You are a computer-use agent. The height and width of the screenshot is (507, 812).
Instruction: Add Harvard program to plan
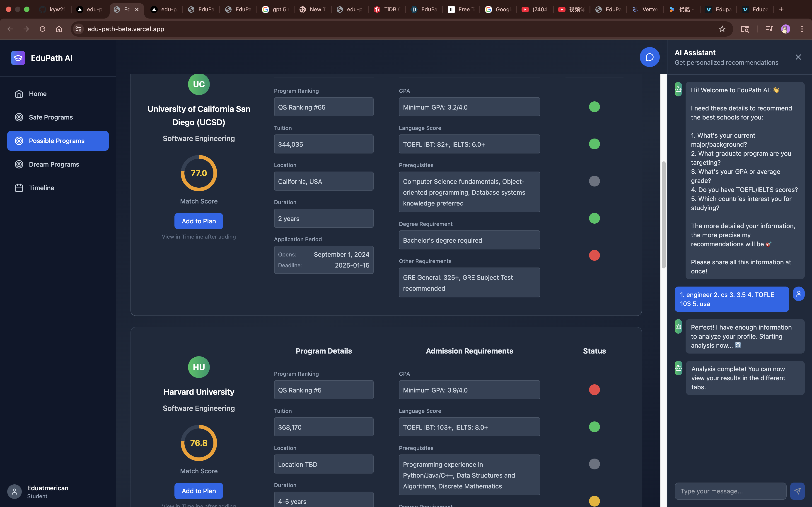pos(199,490)
